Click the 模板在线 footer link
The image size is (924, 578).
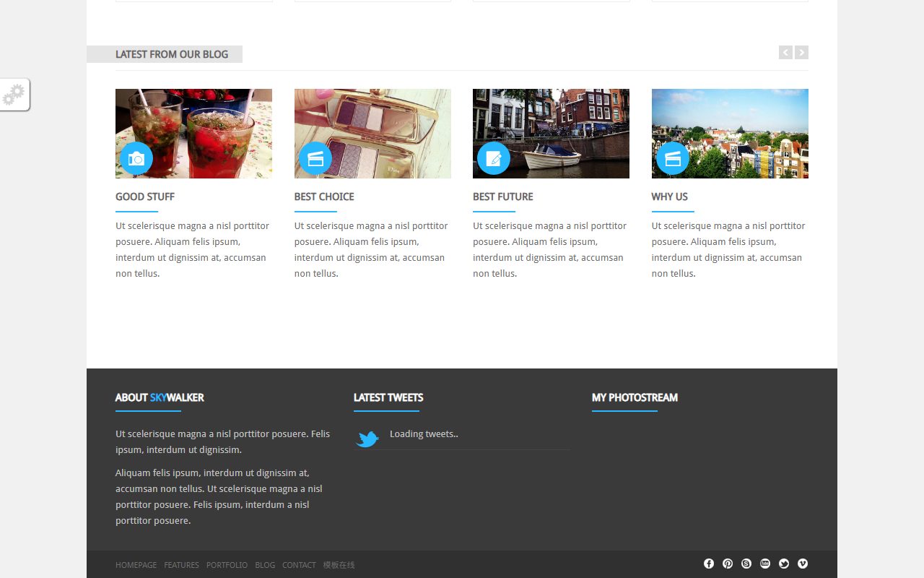[339, 565]
